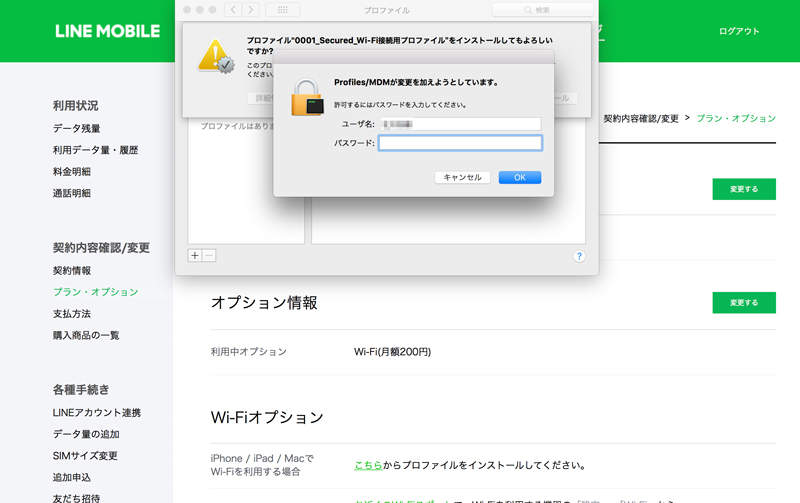The width and height of the screenshot is (800, 503).
Task: Open 友だち招待 in the sidebar
Action: [76, 498]
